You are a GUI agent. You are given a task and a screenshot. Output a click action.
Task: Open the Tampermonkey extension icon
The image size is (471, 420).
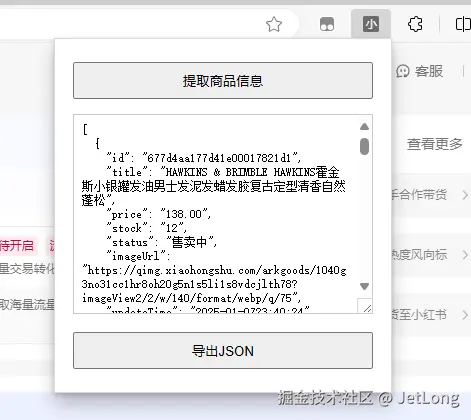(x=327, y=24)
